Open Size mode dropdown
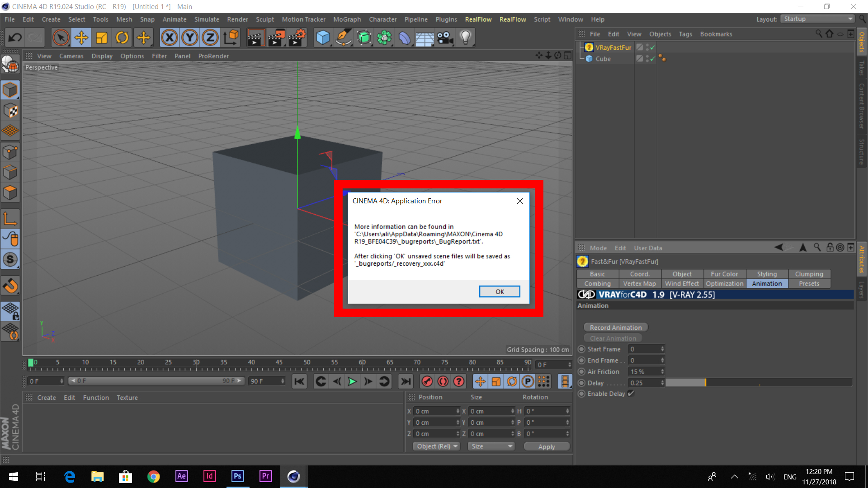Screen dimensions: 868x488 click(491, 446)
